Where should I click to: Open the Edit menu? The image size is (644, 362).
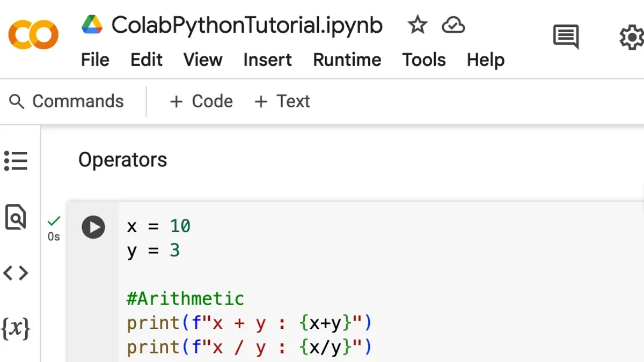(x=147, y=60)
